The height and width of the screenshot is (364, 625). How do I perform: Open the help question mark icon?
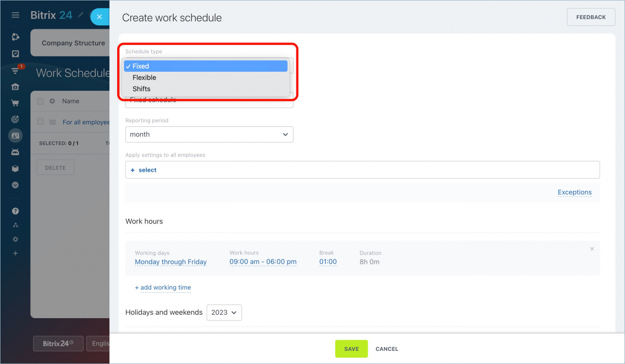[x=15, y=211]
